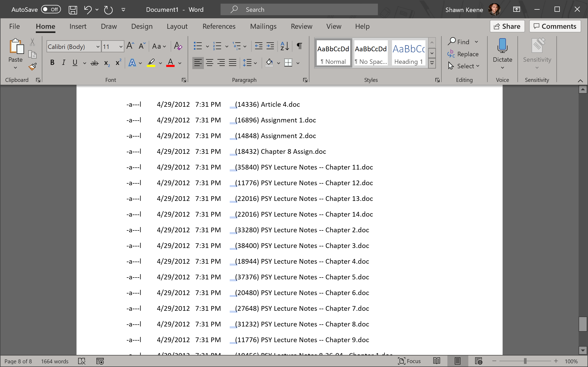This screenshot has height=367, width=588.
Task: Open the font name dropdown
Action: (x=98, y=47)
